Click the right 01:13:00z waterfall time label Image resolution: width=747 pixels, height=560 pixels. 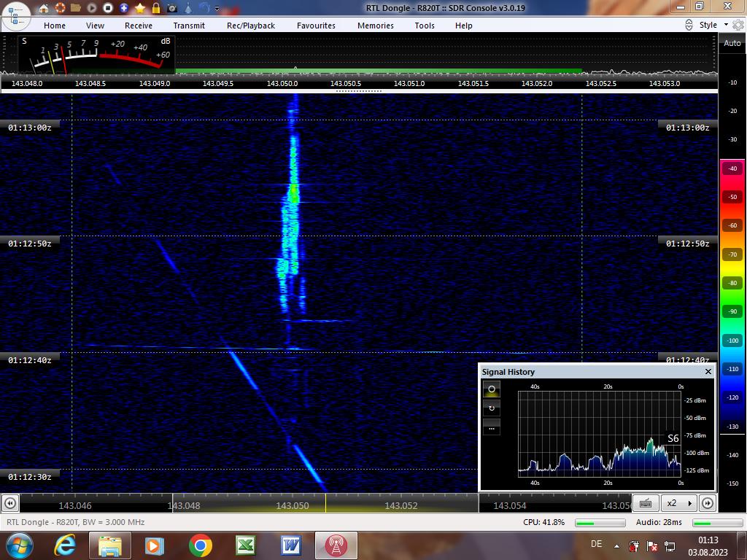pos(687,128)
